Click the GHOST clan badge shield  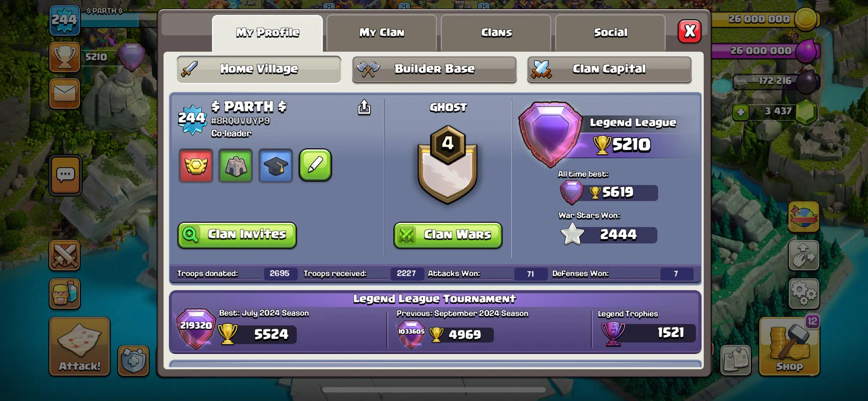[x=448, y=165]
